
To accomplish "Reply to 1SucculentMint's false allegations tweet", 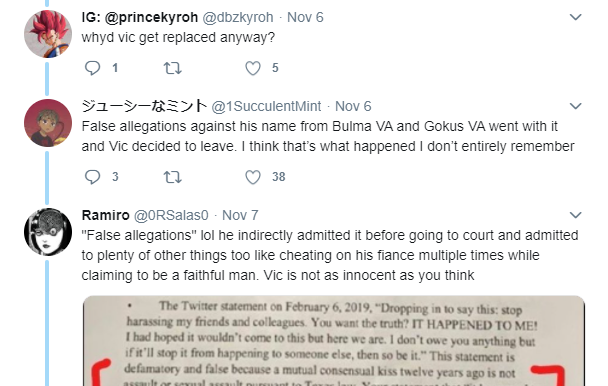I will tap(92, 177).
